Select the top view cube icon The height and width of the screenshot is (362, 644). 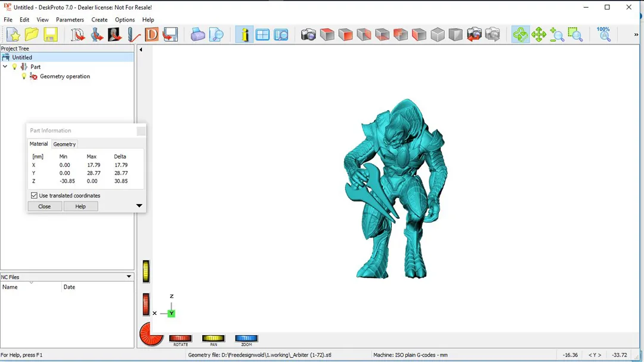[x=327, y=35]
